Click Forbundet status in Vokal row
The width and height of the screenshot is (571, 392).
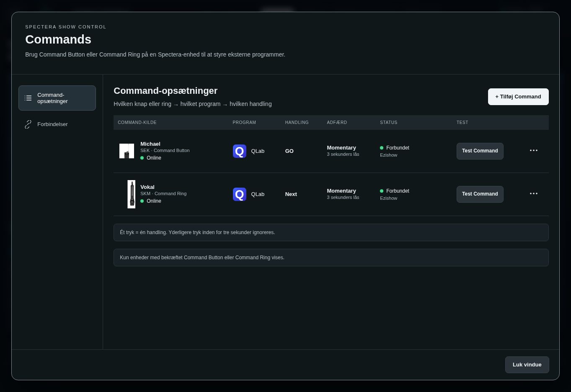395,191
